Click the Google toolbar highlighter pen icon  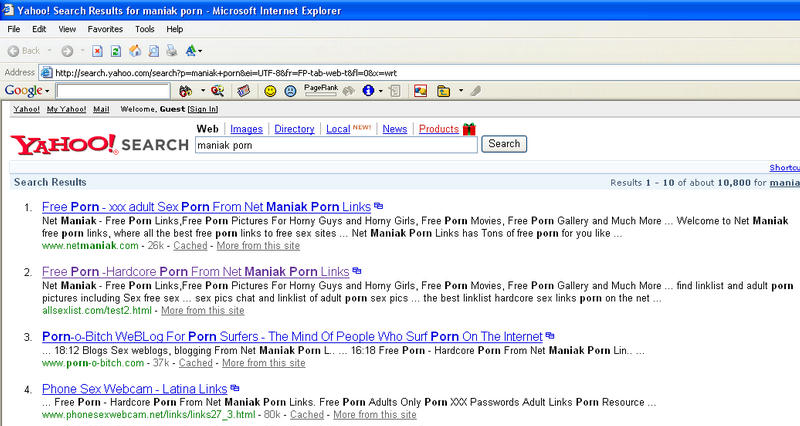(476, 91)
